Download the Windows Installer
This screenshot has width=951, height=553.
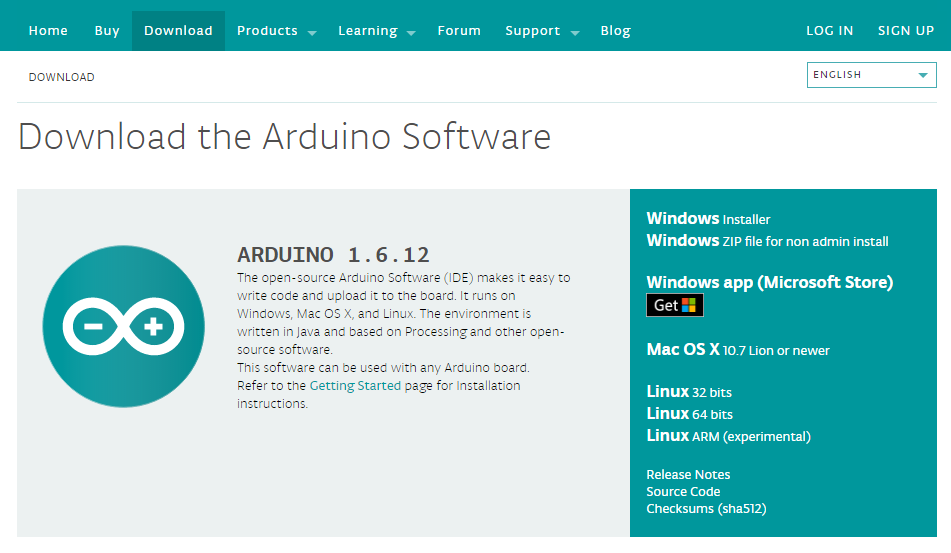click(x=708, y=218)
